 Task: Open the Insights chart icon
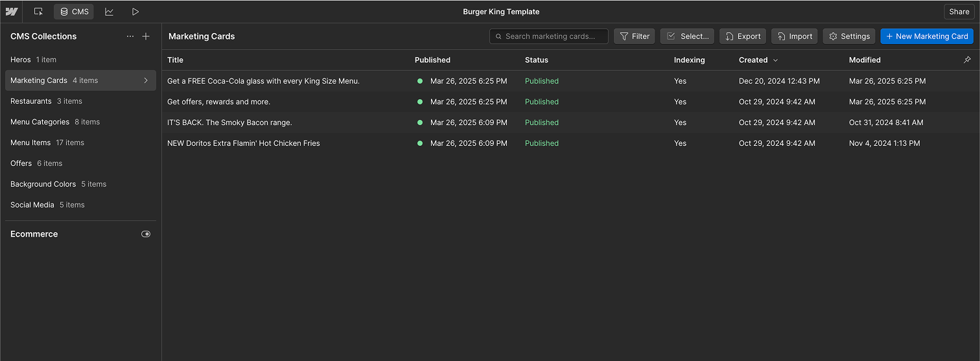click(x=109, y=12)
